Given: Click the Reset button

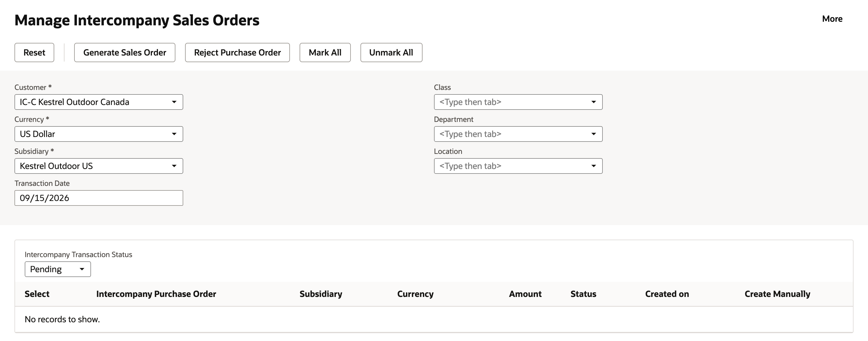Looking at the screenshot, I should pos(34,53).
